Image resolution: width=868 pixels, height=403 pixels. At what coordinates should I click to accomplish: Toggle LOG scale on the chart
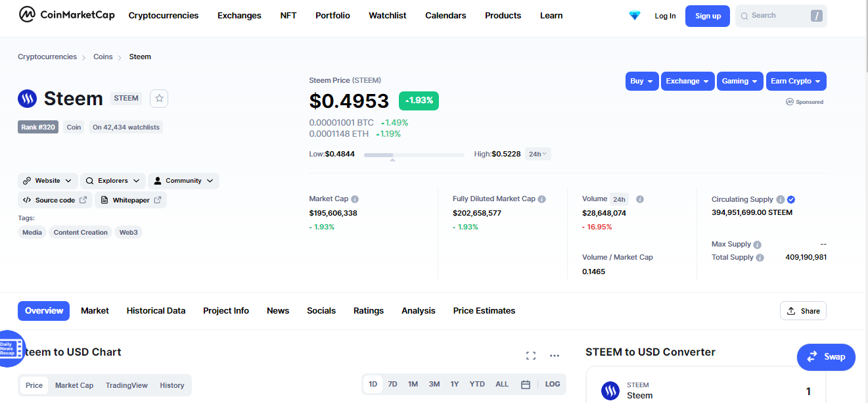point(553,384)
